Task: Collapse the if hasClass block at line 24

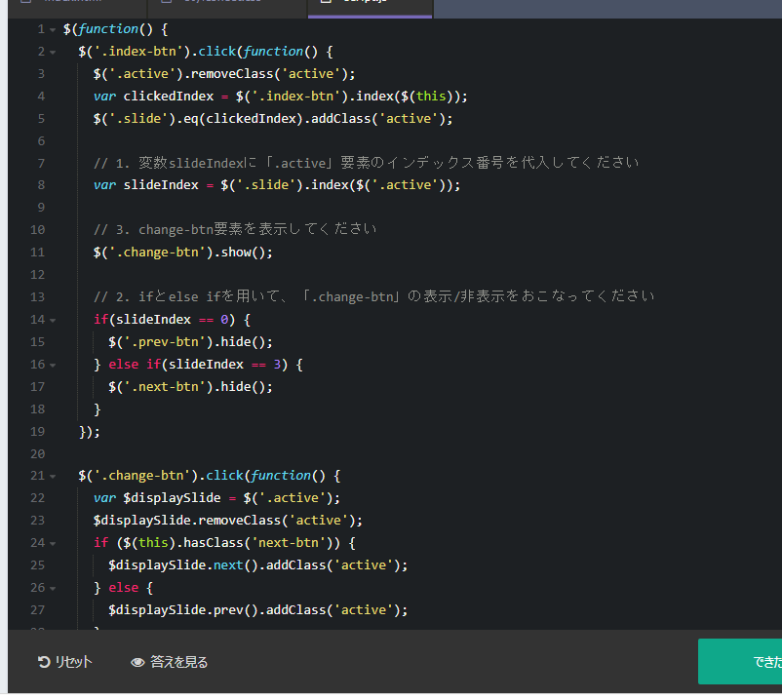Action: [x=53, y=542]
